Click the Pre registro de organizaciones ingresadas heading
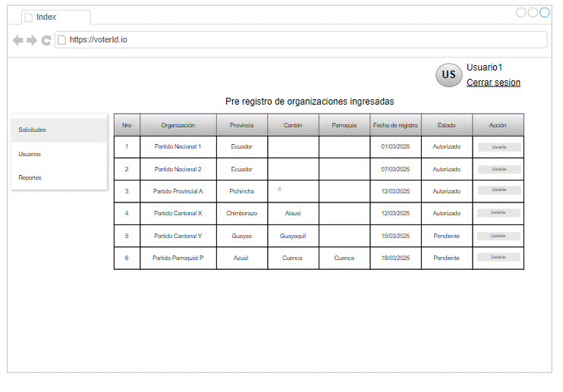563x392 pixels. click(x=310, y=102)
